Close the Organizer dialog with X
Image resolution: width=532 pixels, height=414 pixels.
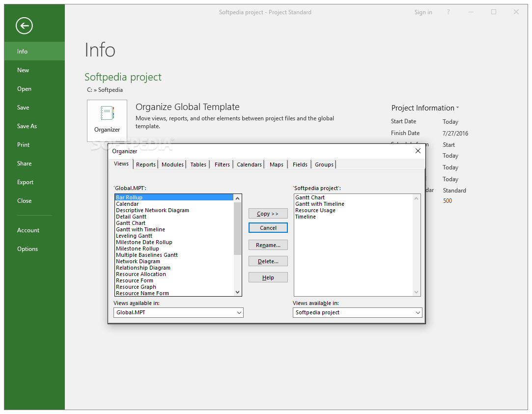click(418, 151)
